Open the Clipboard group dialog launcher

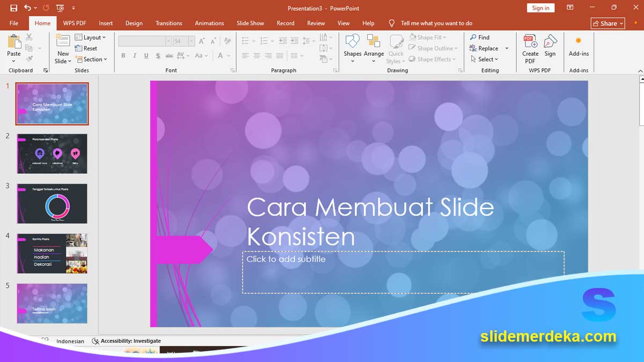[46, 70]
